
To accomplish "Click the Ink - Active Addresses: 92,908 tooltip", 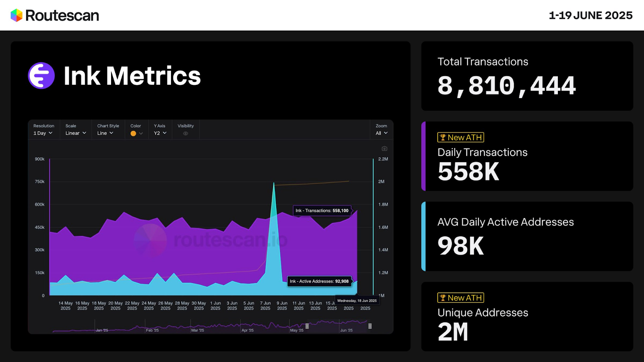I will click(x=319, y=281).
